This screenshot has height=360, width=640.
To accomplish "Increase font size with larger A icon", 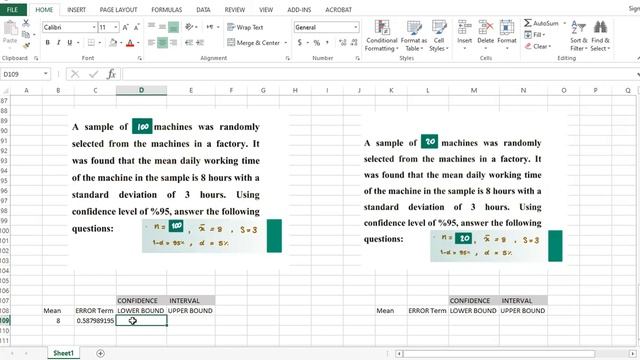I will [125, 27].
